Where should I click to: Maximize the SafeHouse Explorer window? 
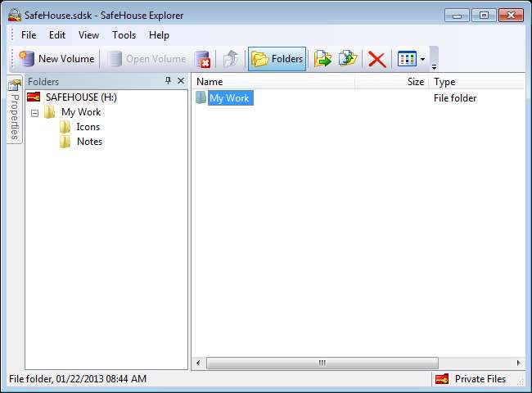tap(485, 16)
